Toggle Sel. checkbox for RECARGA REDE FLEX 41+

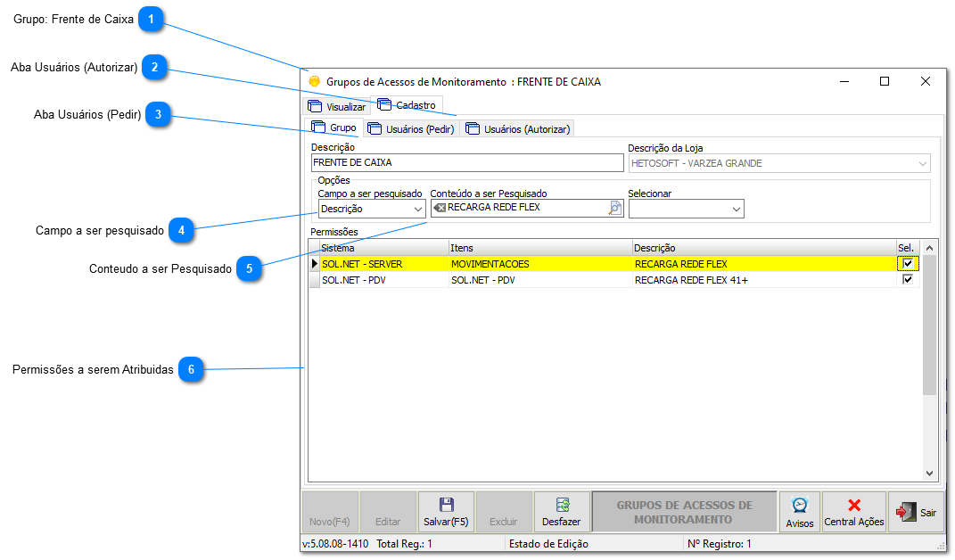[908, 279]
